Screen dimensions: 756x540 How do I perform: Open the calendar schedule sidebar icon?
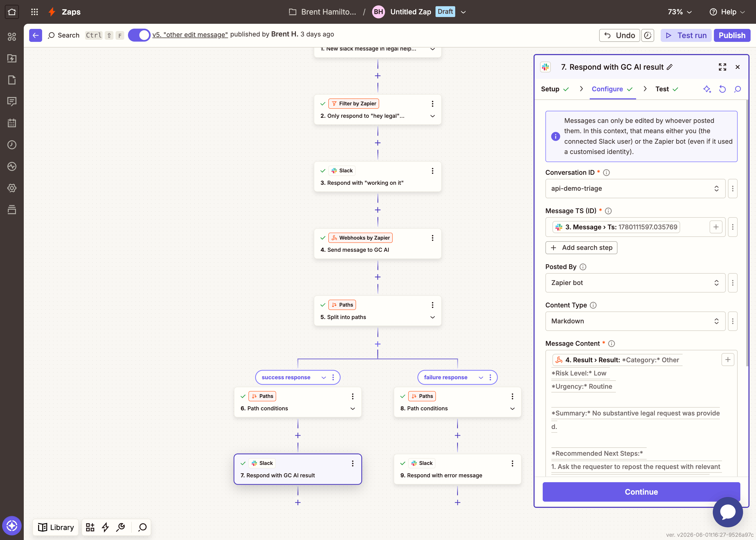click(12, 123)
